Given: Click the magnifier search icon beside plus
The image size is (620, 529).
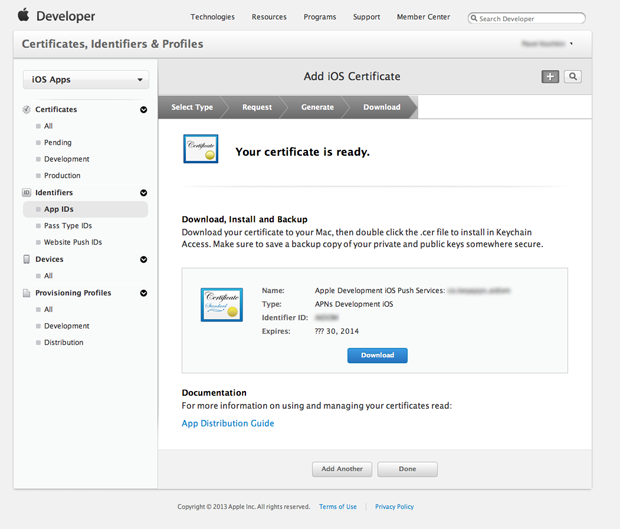Looking at the screenshot, I should [x=573, y=76].
